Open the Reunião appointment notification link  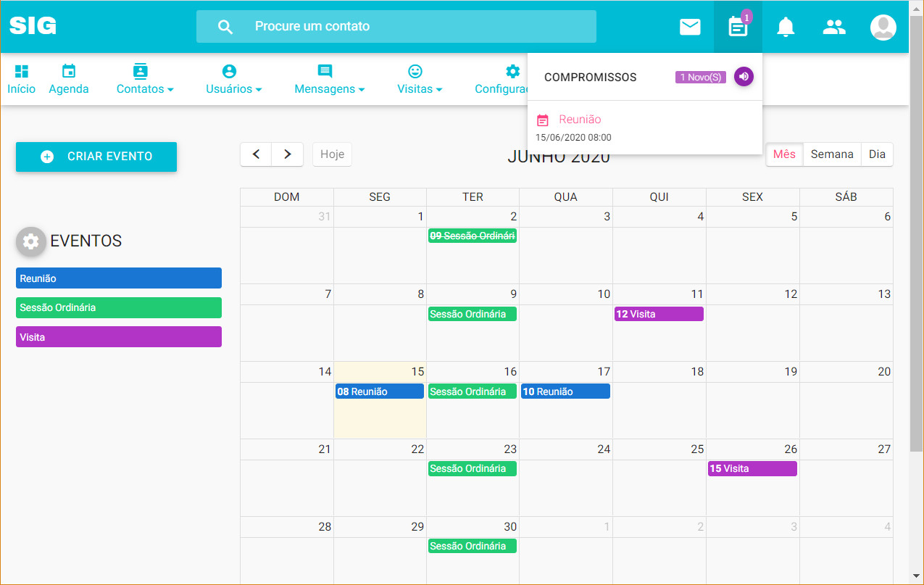point(580,120)
